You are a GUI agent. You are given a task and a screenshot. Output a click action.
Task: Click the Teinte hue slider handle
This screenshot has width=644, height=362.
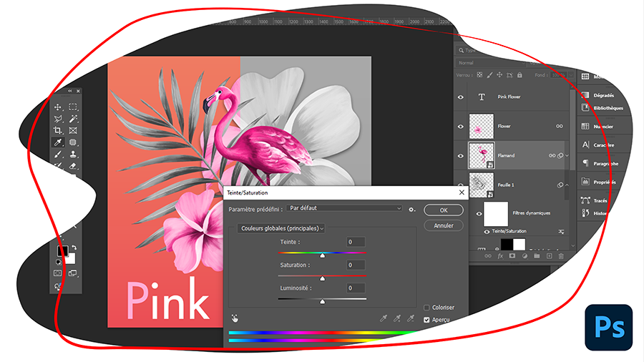click(322, 255)
